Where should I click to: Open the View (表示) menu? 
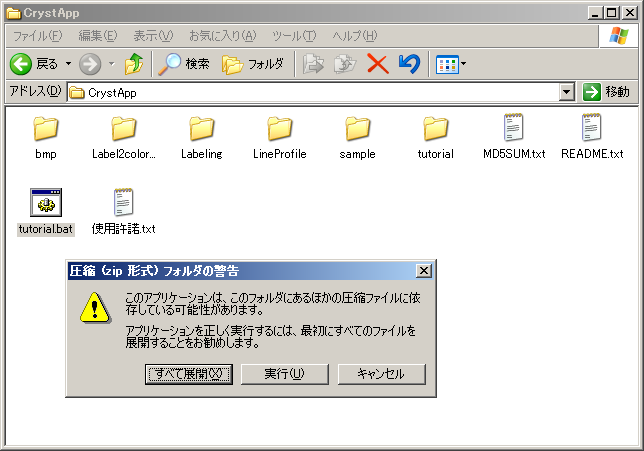(153, 36)
